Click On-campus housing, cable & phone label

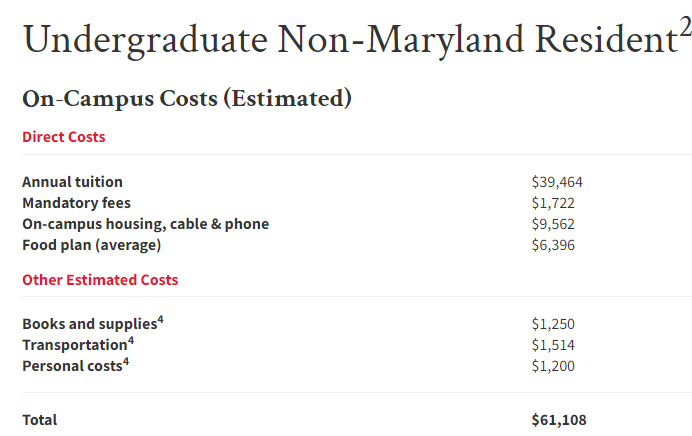146,224
